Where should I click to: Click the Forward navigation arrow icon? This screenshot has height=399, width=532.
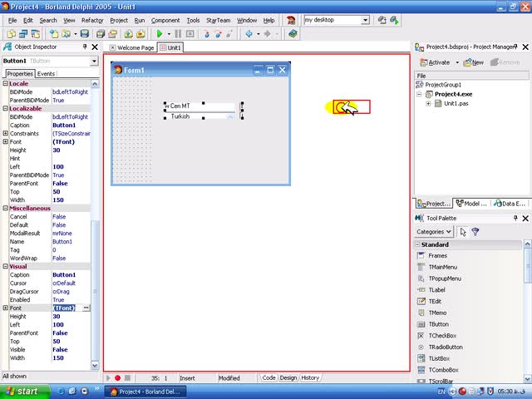click(x=268, y=33)
